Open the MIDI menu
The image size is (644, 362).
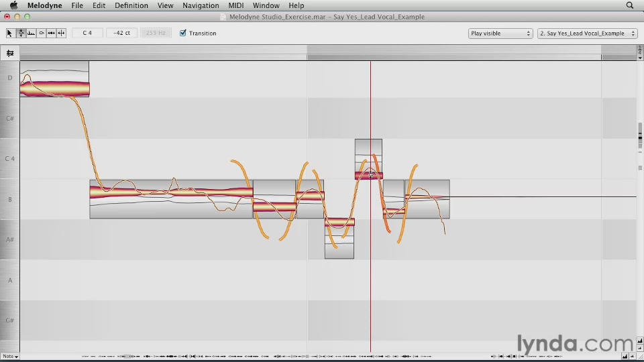click(x=235, y=5)
